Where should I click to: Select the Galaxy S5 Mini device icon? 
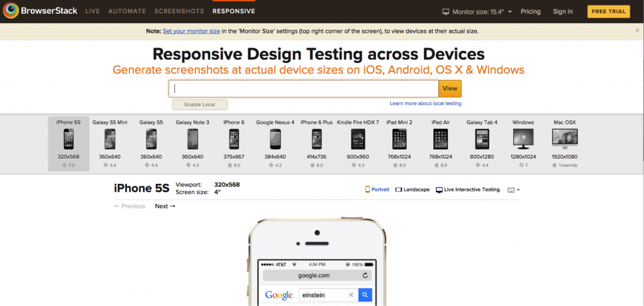[109, 139]
